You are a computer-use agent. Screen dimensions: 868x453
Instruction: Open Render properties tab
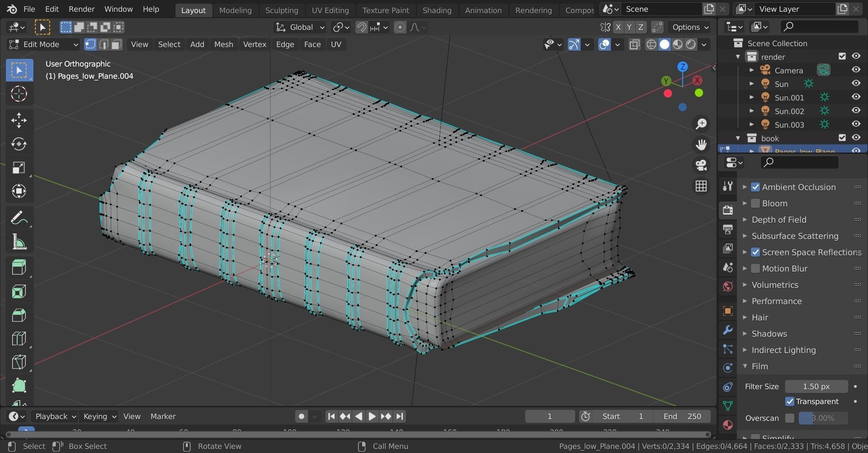coord(728,210)
